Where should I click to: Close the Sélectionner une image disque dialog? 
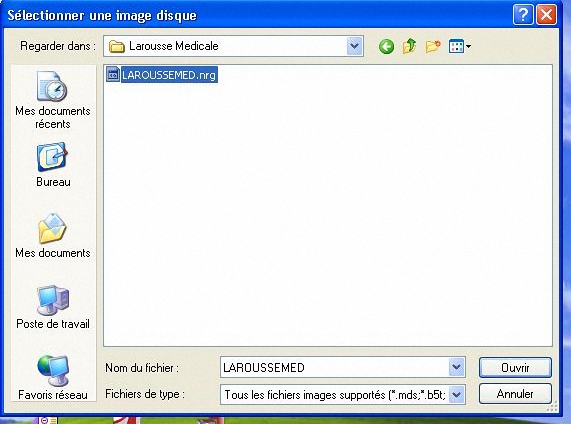click(x=546, y=15)
